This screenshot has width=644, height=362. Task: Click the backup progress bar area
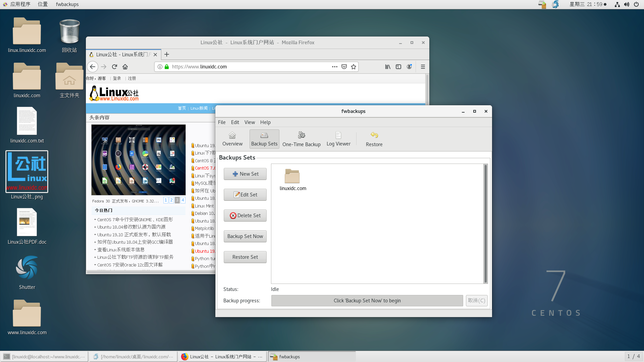[x=367, y=300]
